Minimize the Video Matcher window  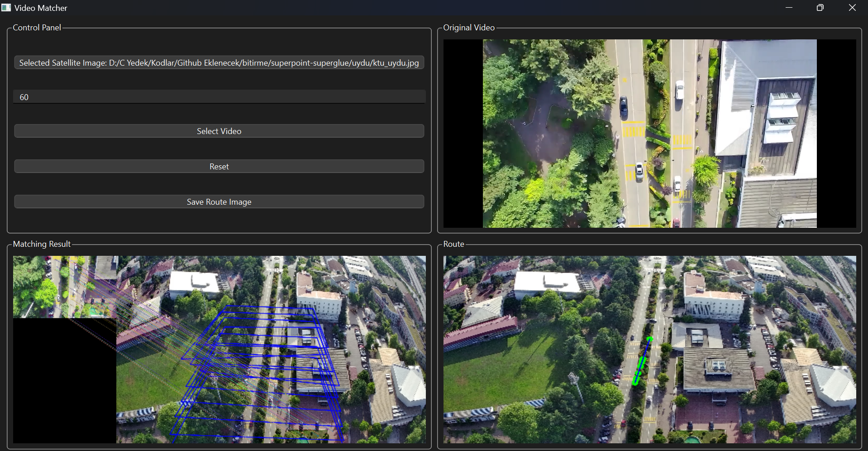click(789, 8)
